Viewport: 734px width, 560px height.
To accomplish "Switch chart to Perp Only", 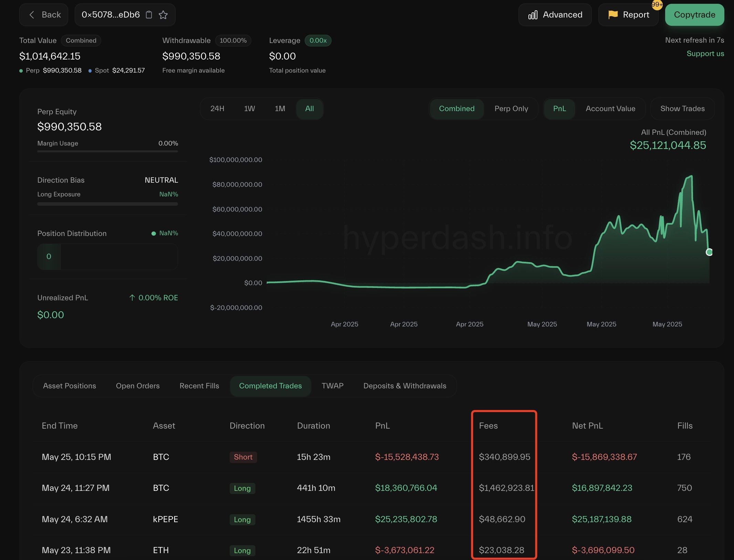I will point(511,109).
